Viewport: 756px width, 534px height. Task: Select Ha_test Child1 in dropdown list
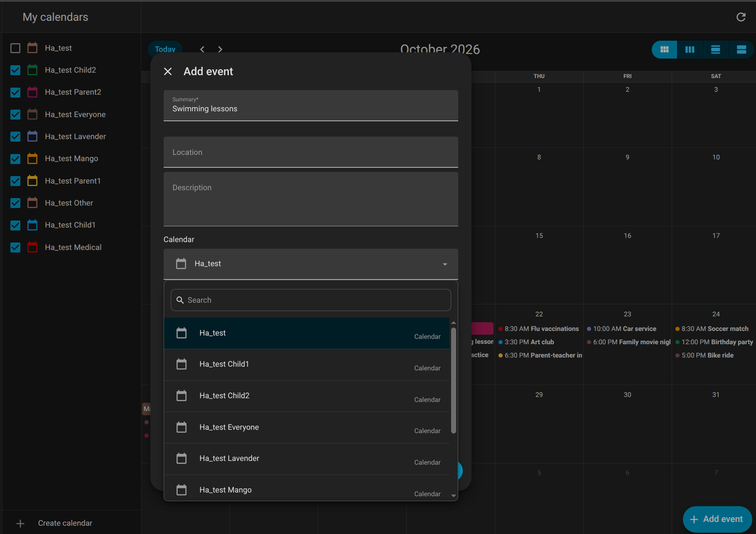coord(307,365)
